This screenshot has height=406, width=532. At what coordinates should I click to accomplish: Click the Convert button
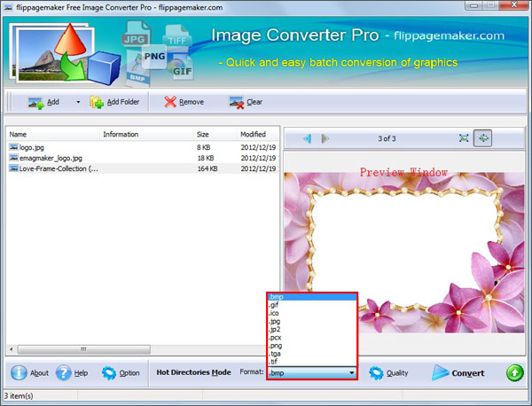(x=458, y=373)
